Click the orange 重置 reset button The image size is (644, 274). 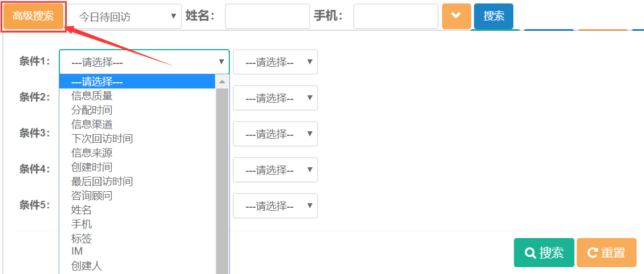[x=606, y=252]
